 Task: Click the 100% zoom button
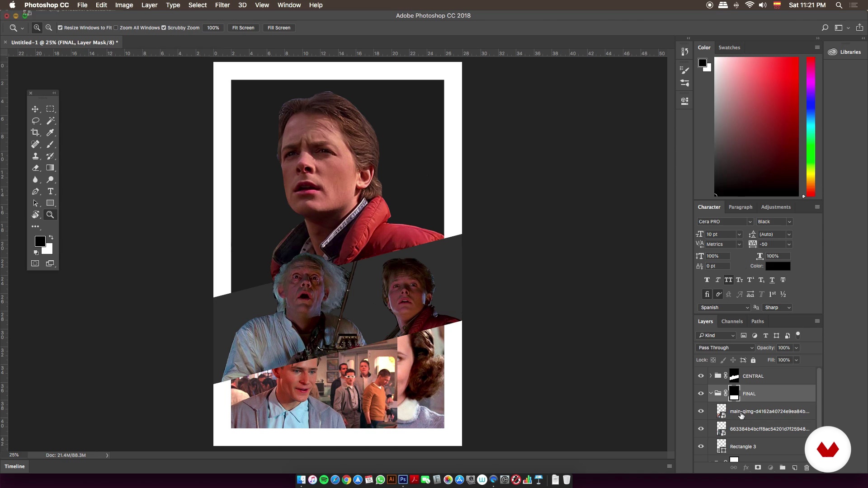[x=213, y=28]
